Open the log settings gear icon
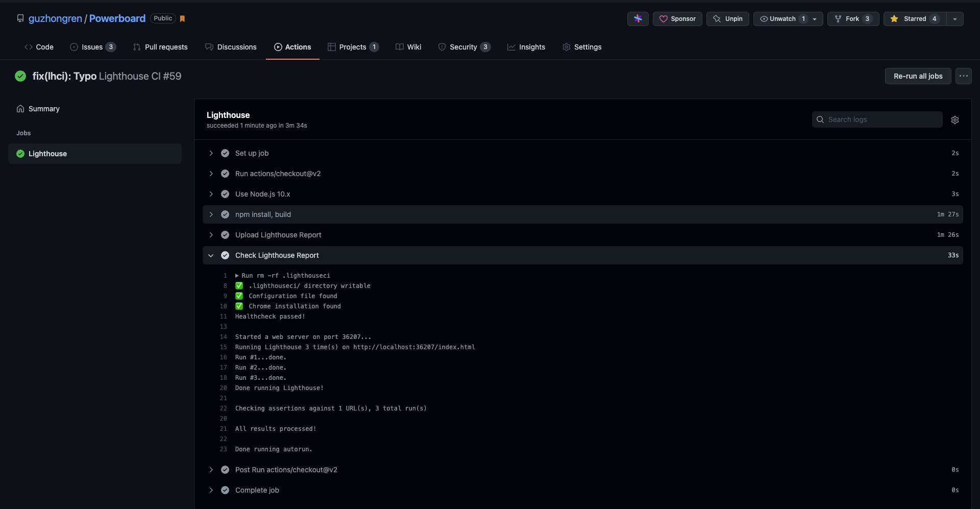This screenshot has width=980, height=509. point(955,119)
